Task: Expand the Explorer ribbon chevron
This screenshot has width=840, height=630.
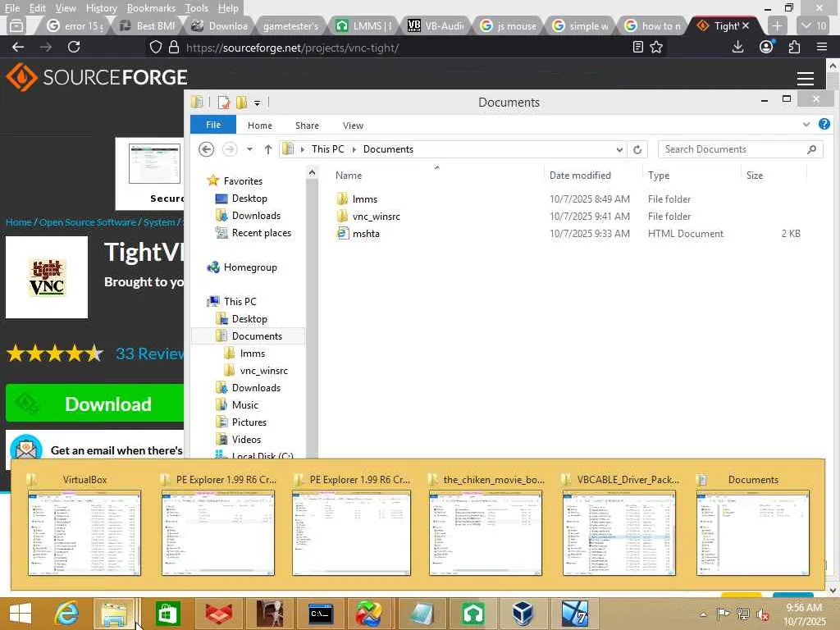Action: click(806, 125)
